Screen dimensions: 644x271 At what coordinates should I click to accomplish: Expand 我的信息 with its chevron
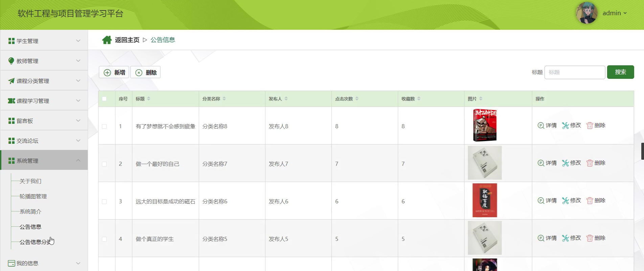click(78, 263)
